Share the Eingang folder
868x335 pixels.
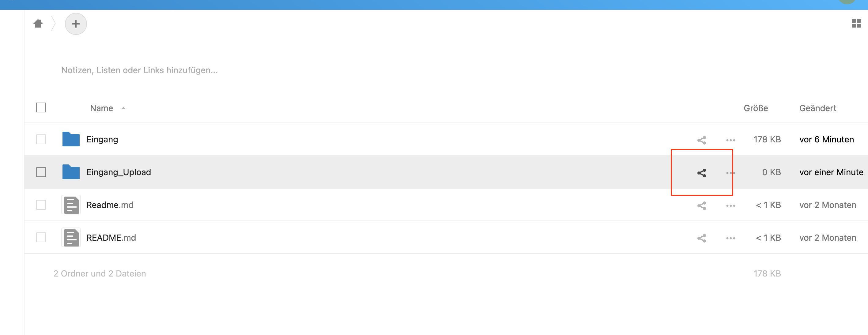point(702,140)
